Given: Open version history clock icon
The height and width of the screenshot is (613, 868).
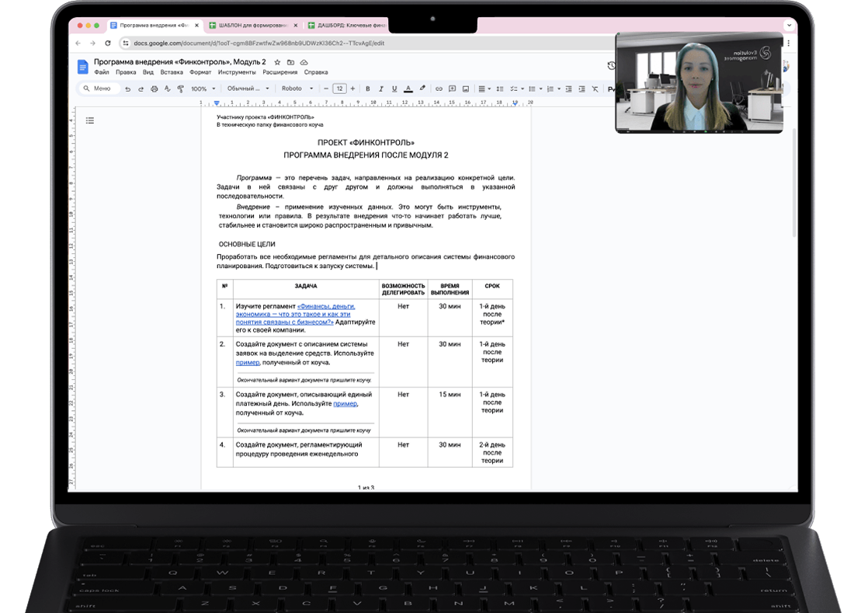Looking at the screenshot, I should pyautogui.click(x=610, y=66).
